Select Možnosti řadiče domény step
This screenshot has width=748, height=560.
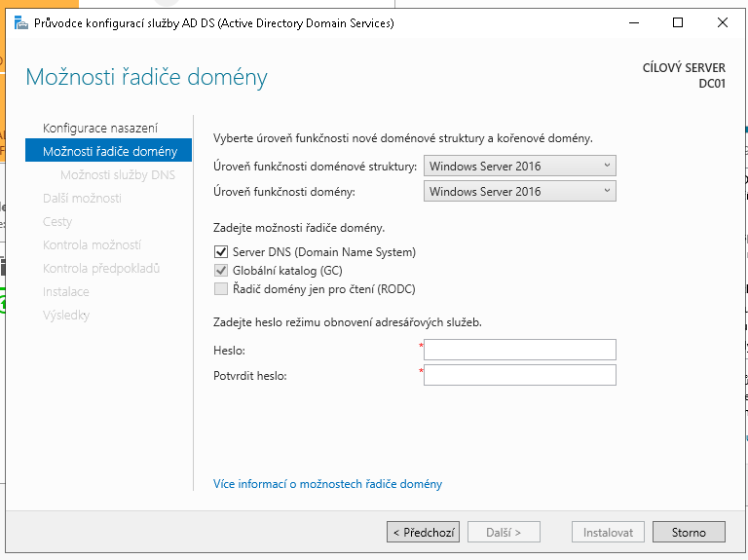coord(109,151)
